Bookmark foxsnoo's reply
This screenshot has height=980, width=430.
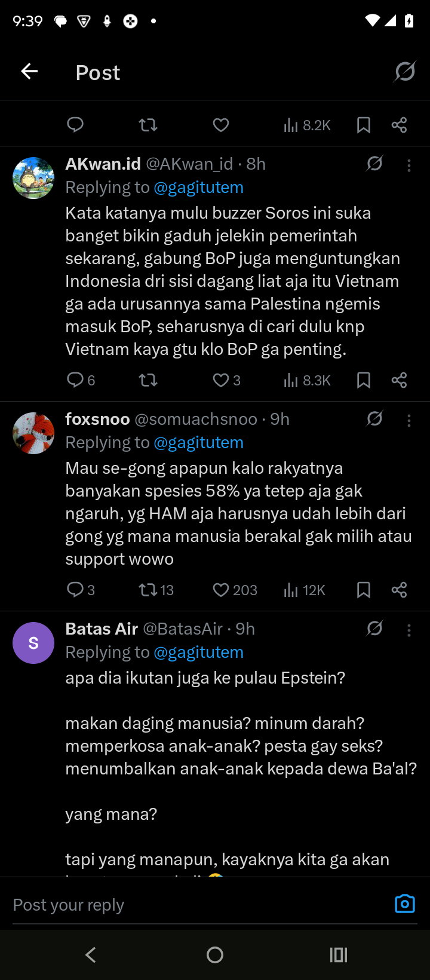click(363, 590)
